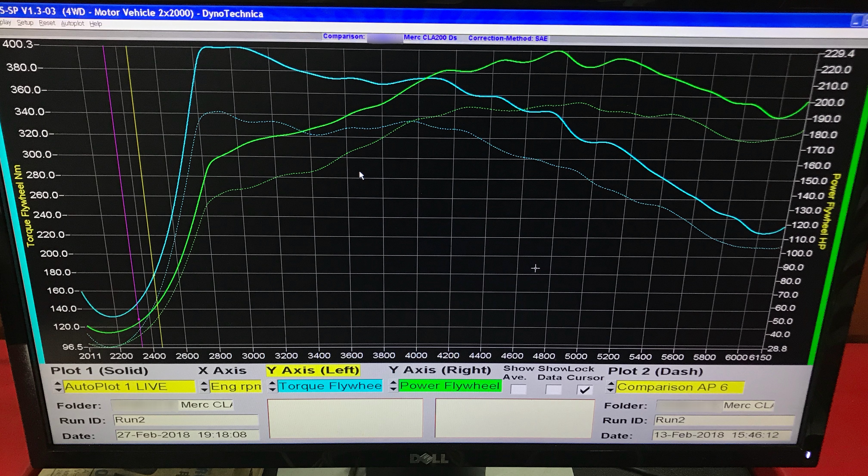Open the Comparison AP 6 plot selector

click(680, 387)
